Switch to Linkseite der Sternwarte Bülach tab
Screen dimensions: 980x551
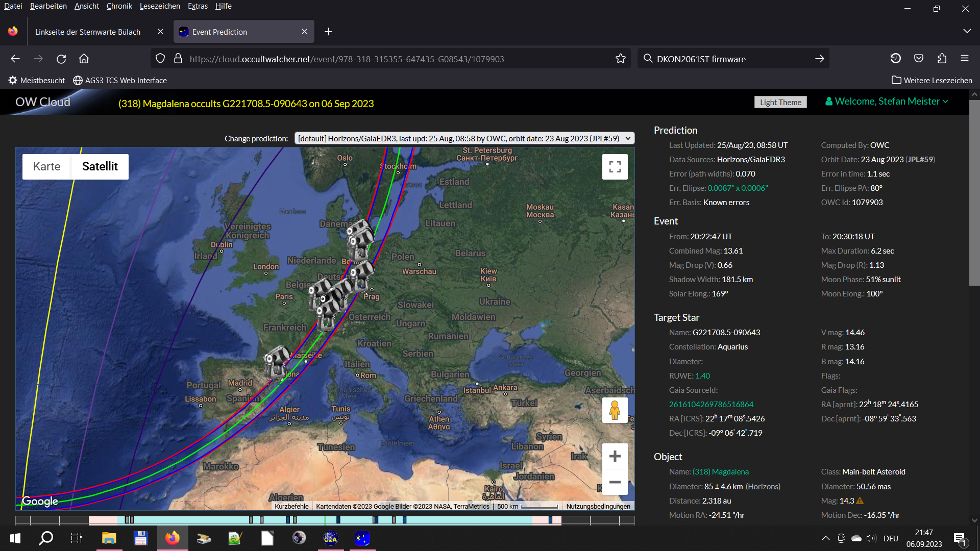pos(88,32)
